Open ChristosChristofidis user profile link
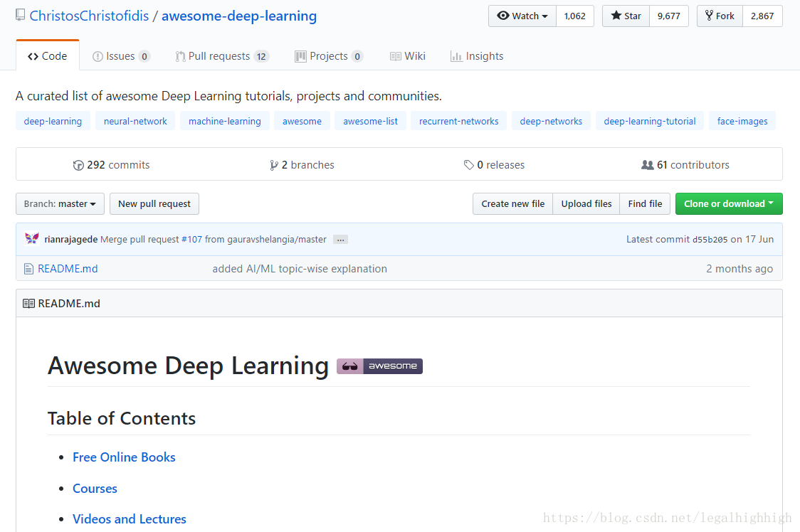This screenshot has height=532, width=800. click(89, 16)
